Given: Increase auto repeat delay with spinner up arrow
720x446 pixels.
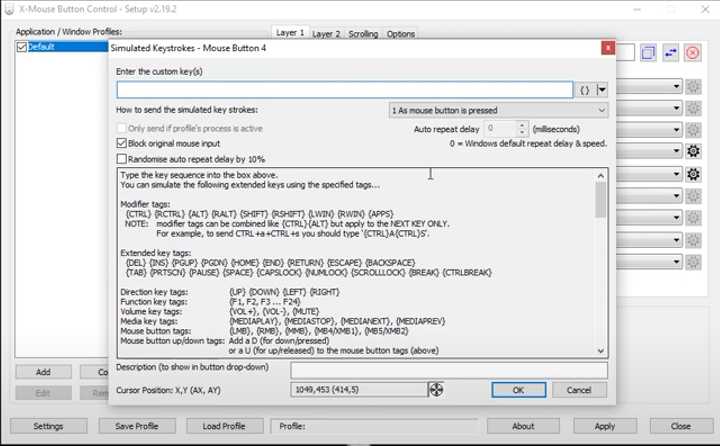Looking at the screenshot, I should click(x=522, y=125).
